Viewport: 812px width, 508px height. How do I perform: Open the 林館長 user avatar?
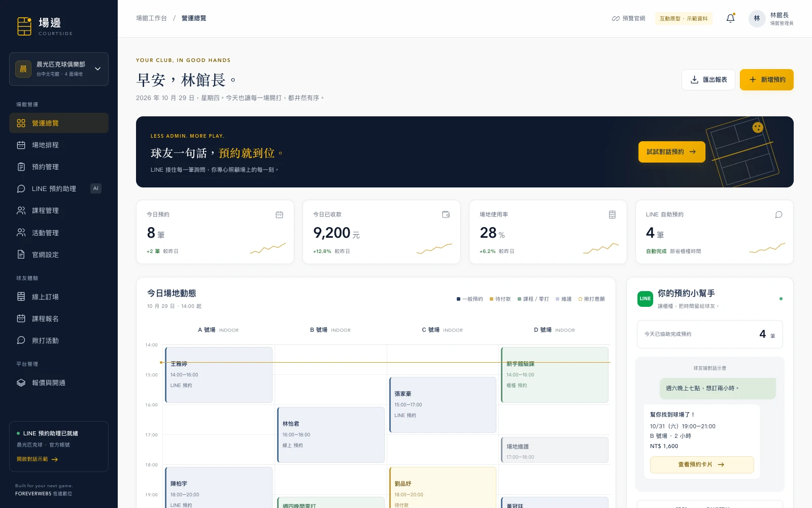point(757,18)
